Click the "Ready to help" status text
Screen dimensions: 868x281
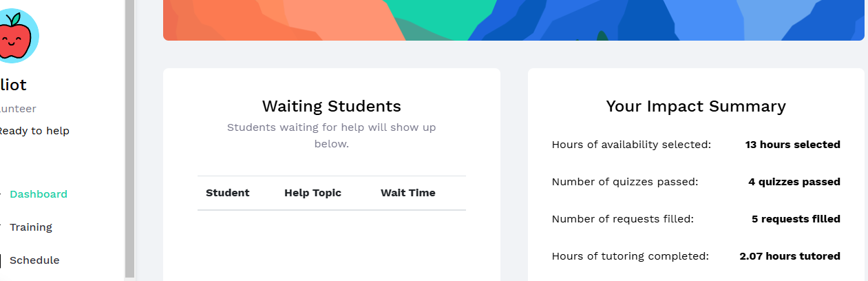tap(33, 131)
